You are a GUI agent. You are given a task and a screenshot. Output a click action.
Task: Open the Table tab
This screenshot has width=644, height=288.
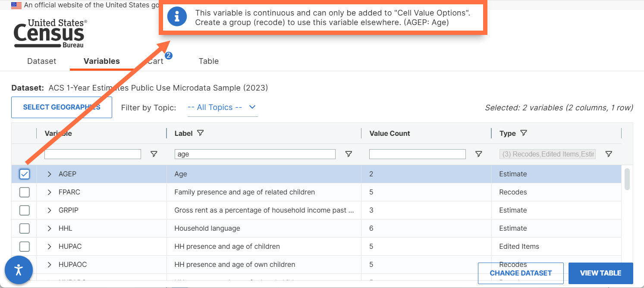point(209,61)
